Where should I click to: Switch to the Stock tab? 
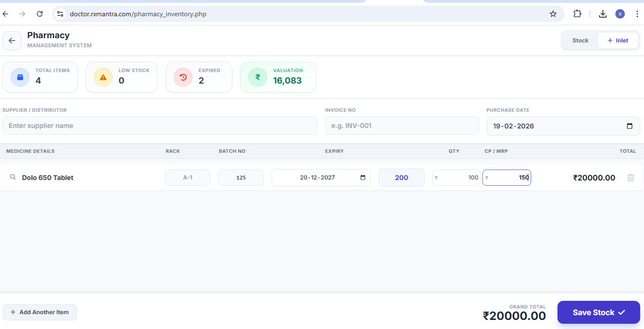point(580,41)
